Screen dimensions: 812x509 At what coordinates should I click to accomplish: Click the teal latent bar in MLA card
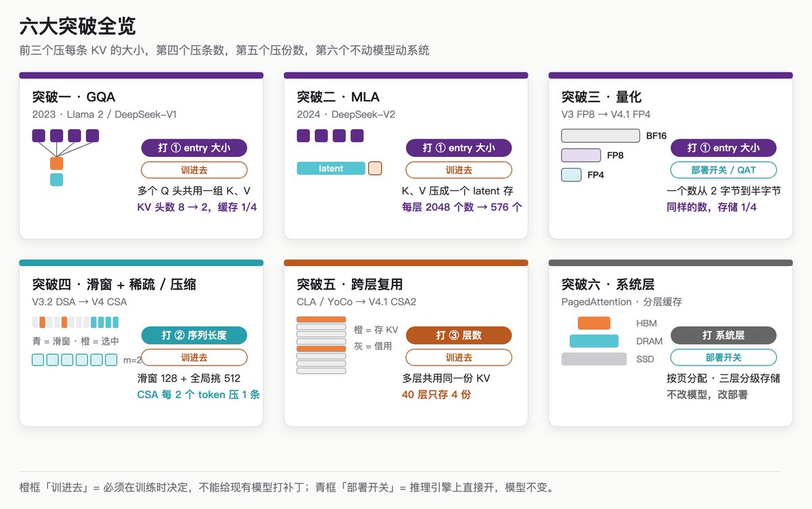(331, 169)
